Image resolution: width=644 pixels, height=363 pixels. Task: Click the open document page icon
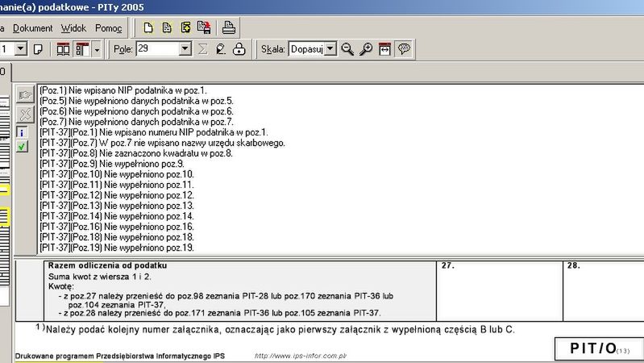coord(167,27)
